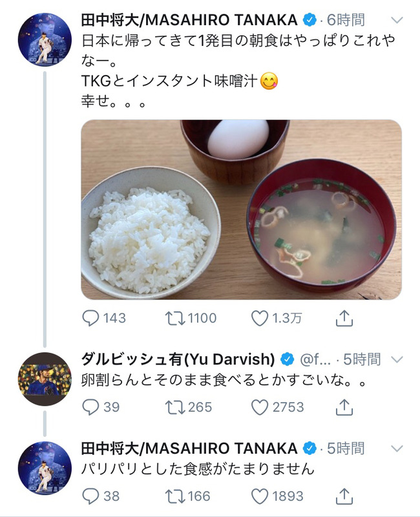Share Tanaka's パリパリ reply tweet
This screenshot has height=517, width=420.
click(x=344, y=496)
